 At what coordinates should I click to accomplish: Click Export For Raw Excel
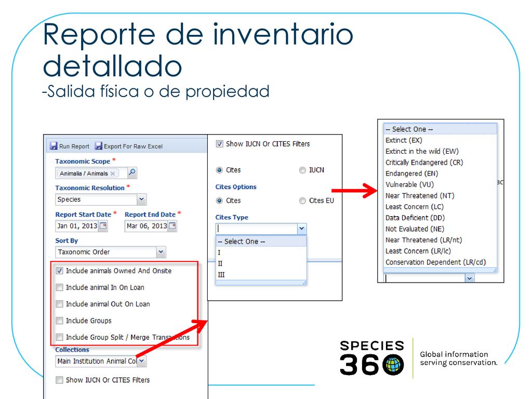129,146
